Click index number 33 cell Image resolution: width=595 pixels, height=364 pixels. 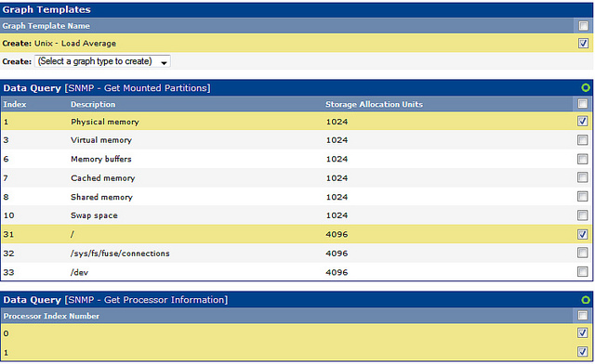tap(8, 272)
